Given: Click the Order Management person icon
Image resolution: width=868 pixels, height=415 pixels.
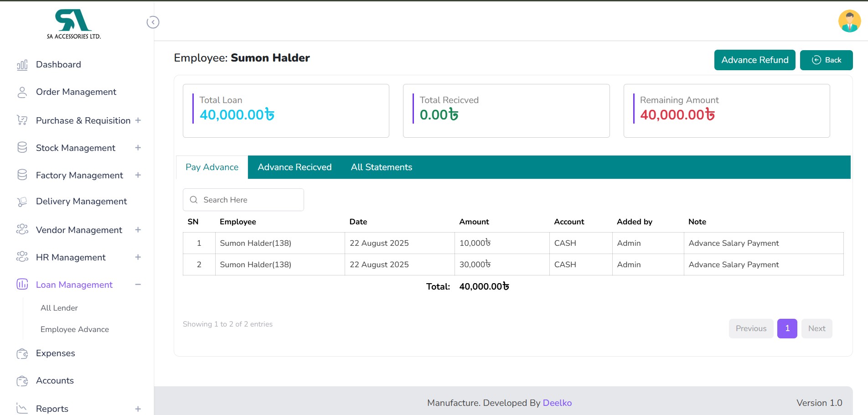Looking at the screenshot, I should click(22, 92).
